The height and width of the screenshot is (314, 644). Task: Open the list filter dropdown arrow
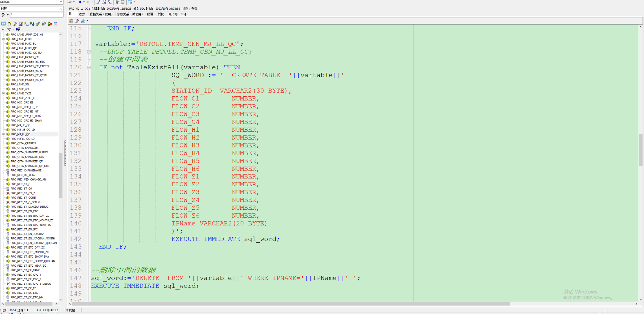[14, 29]
